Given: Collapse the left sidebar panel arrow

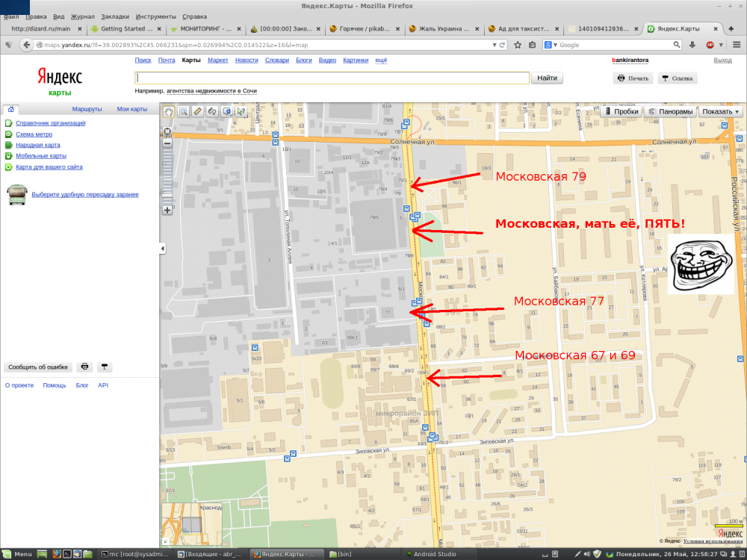Looking at the screenshot, I should click(163, 249).
